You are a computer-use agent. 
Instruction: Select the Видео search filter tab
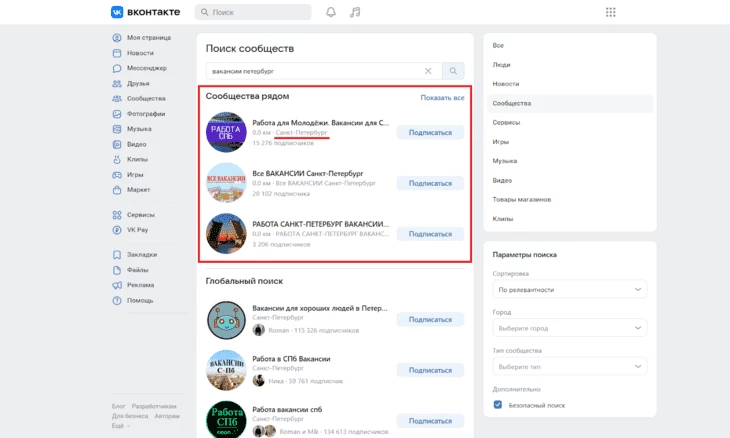tap(570, 180)
